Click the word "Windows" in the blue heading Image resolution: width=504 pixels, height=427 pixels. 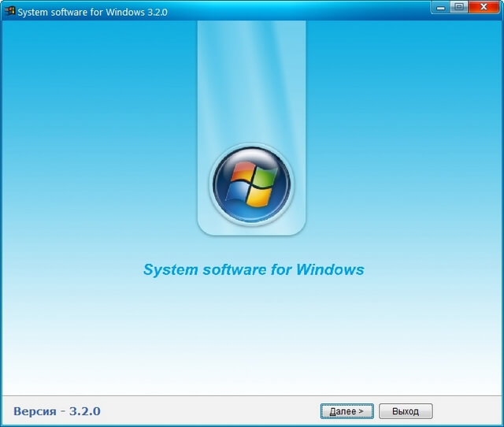[x=330, y=269]
